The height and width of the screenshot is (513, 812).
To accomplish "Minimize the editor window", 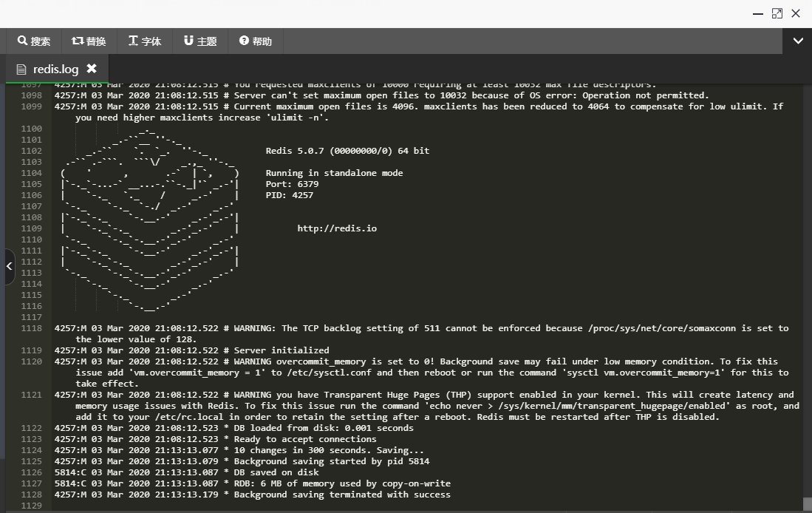I will [758, 13].
